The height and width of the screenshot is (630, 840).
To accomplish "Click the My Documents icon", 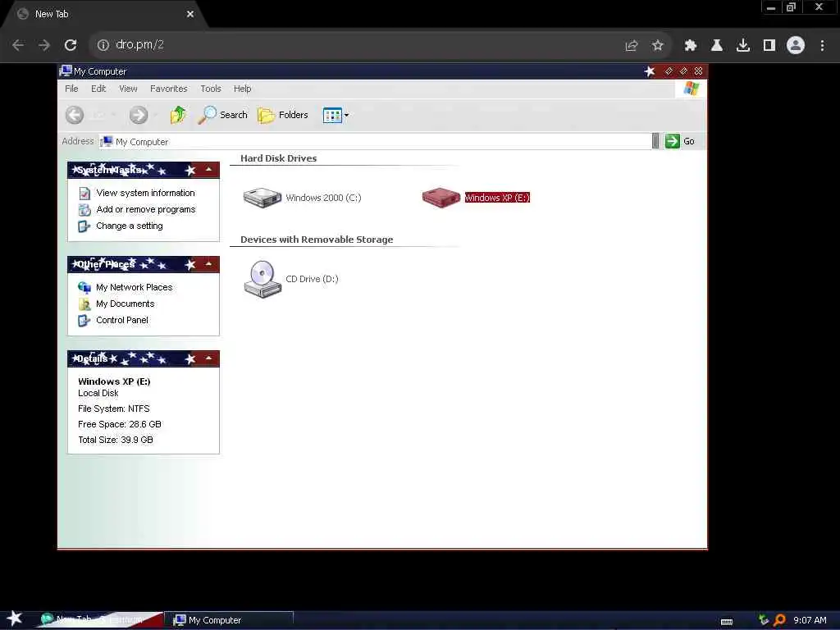I will (x=84, y=304).
